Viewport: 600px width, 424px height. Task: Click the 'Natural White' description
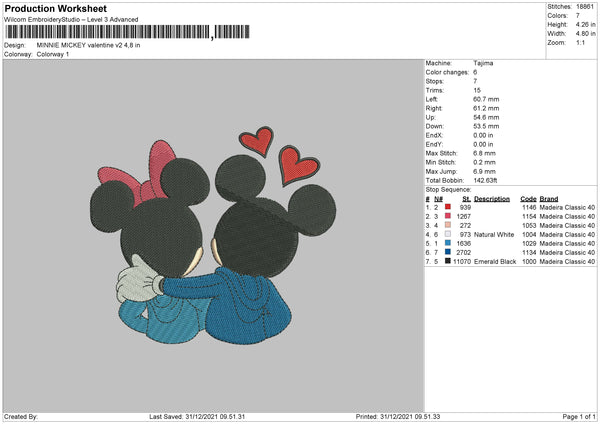pyautogui.click(x=494, y=235)
